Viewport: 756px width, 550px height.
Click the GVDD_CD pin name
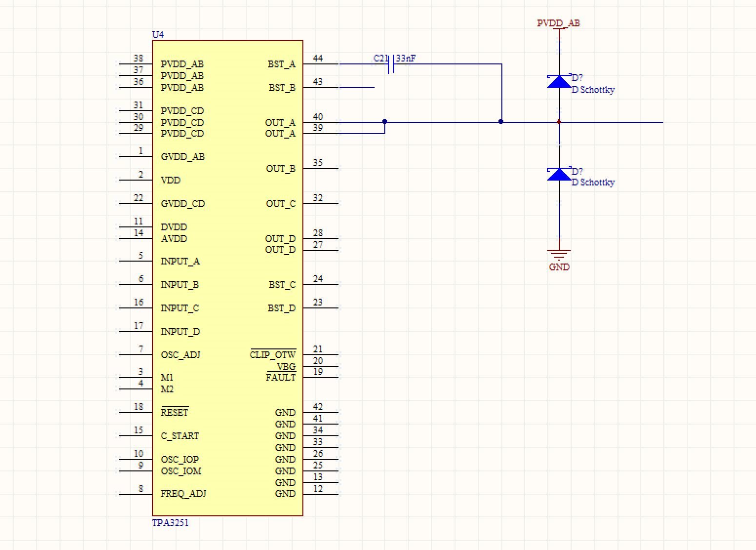(182, 204)
